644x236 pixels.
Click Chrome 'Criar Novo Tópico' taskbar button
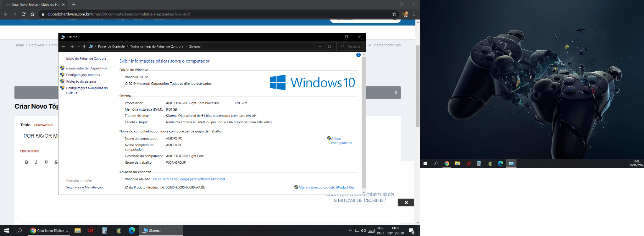coord(49,230)
